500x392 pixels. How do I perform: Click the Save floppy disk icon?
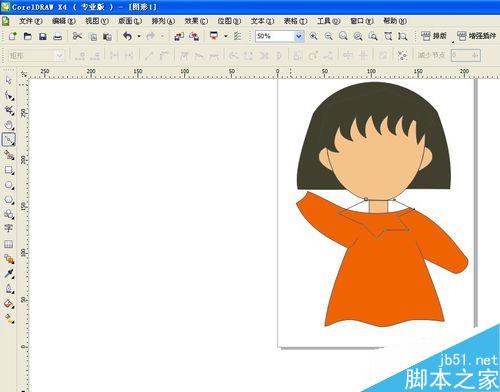click(43, 36)
